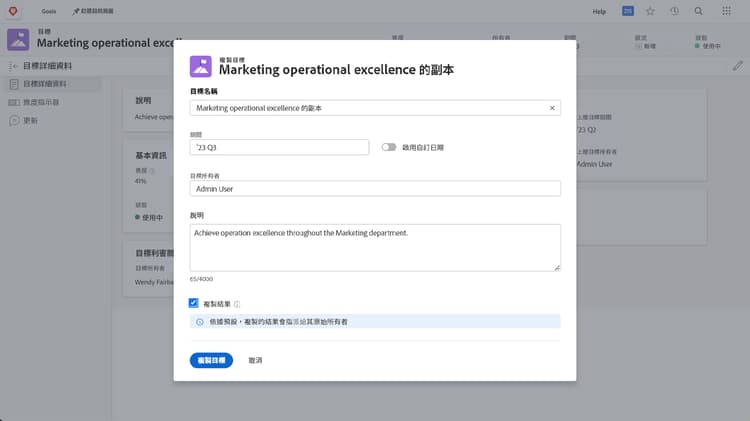Open the recent items clock icon
Viewport: 750px width, 421px height.
[x=674, y=11]
